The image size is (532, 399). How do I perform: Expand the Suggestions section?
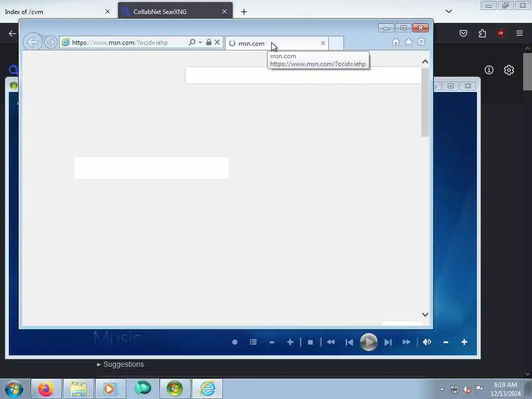click(x=121, y=364)
